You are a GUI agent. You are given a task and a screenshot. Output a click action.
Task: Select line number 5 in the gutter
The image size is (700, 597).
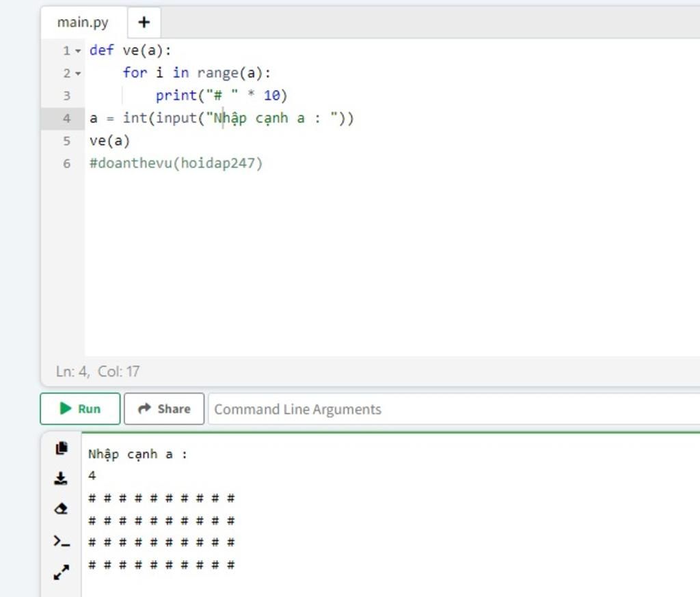pos(66,141)
